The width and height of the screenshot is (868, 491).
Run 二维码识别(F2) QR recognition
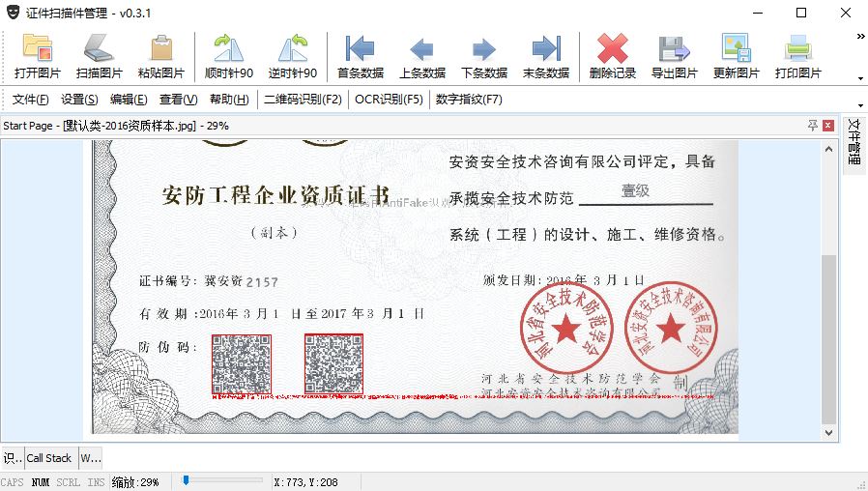(303, 100)
